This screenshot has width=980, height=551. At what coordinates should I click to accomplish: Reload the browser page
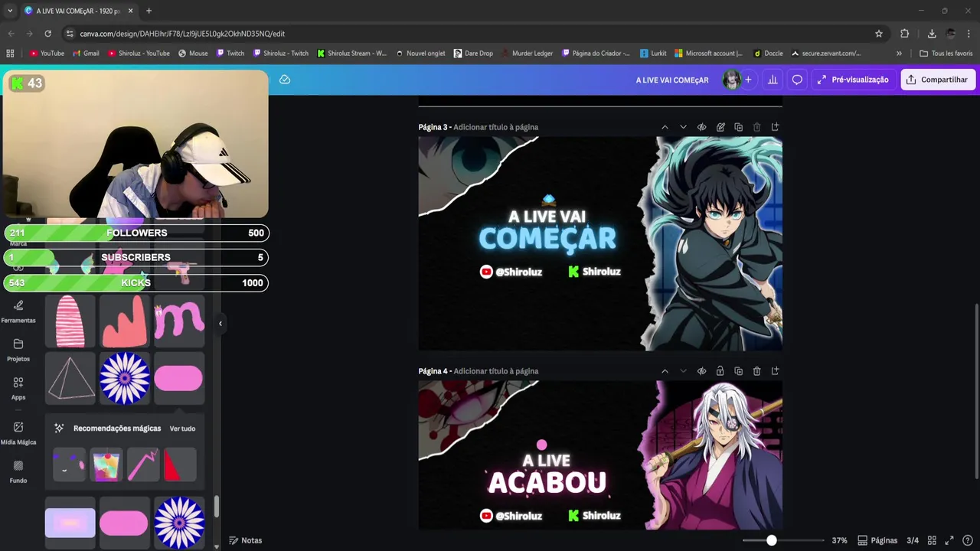pyautogui.click(x=47, y=34)
